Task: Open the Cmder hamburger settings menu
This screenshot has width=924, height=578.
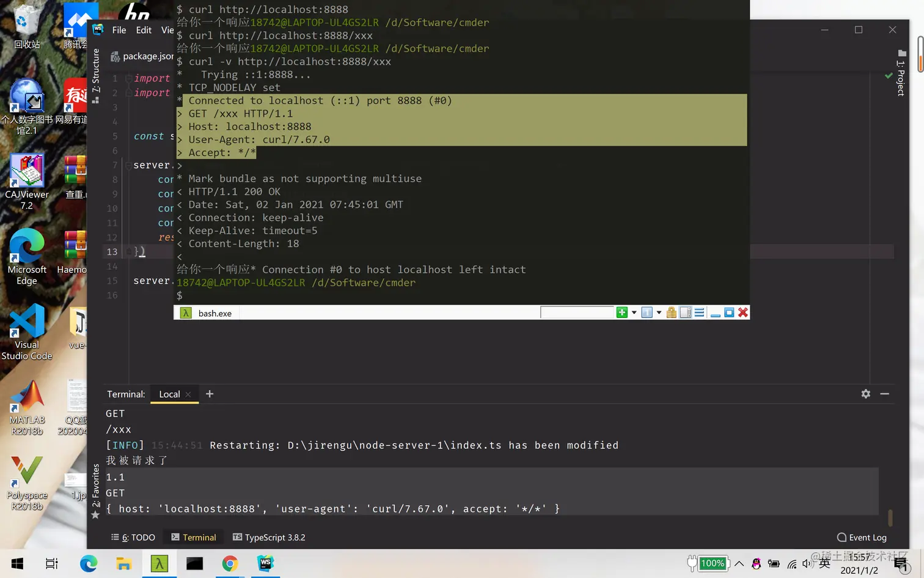Action: 699,313
